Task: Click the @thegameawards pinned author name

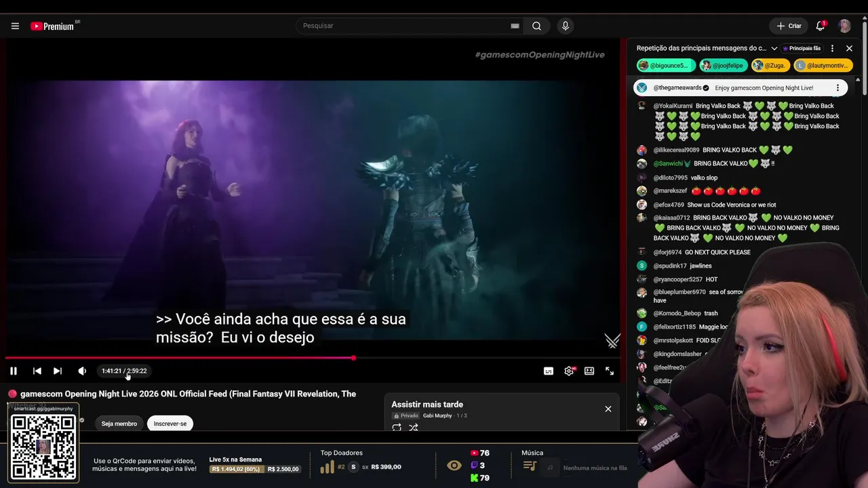Action: pos(677,87)
